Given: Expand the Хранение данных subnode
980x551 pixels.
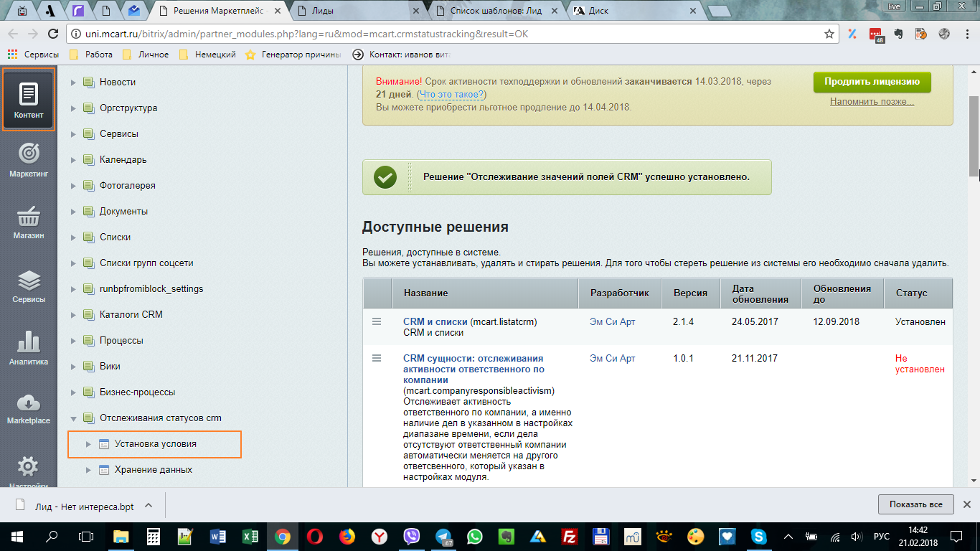Looking at the screenshot, I should pyautogui.click(x=88, y=470).
